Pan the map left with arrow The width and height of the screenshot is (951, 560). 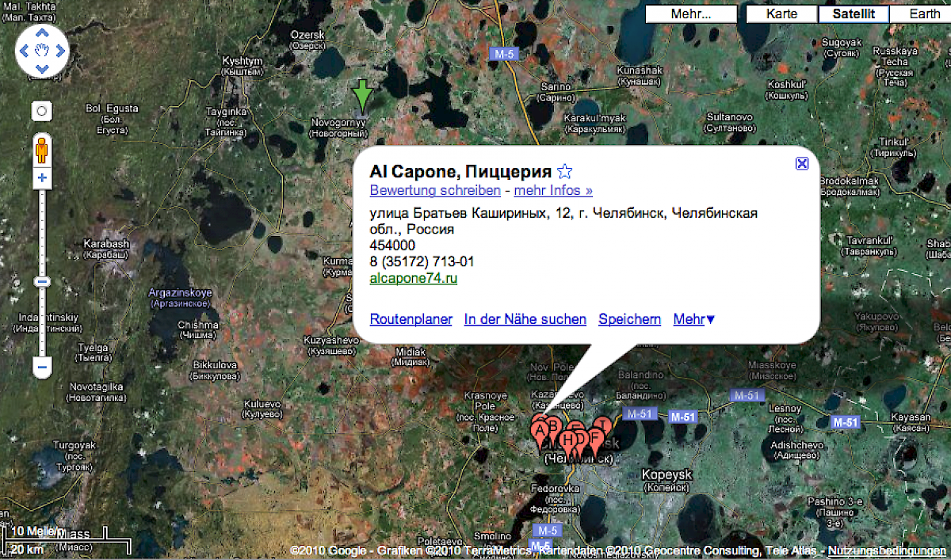click(24, 51)
